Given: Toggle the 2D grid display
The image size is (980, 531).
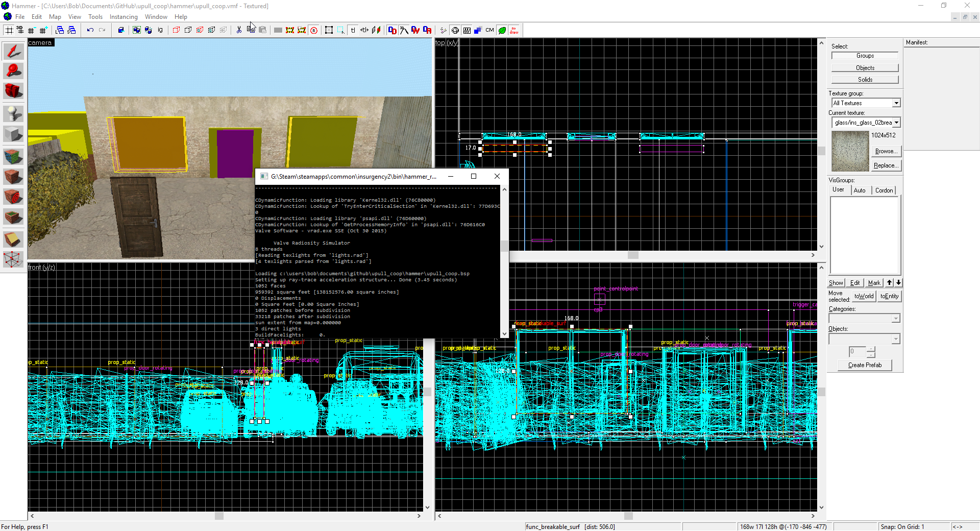Looking at the screenshot, I should pyautogui.click(x=9, y=30).
